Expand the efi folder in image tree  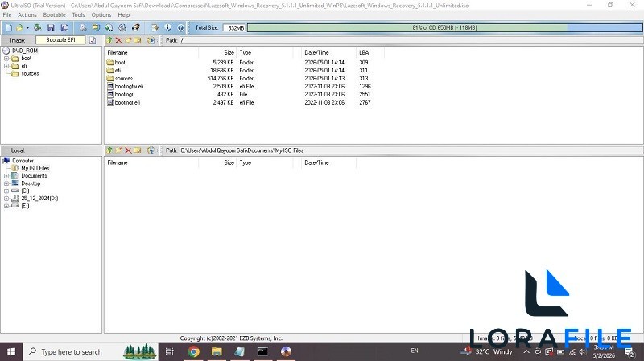pyautogui.click(x=6, y=66)
